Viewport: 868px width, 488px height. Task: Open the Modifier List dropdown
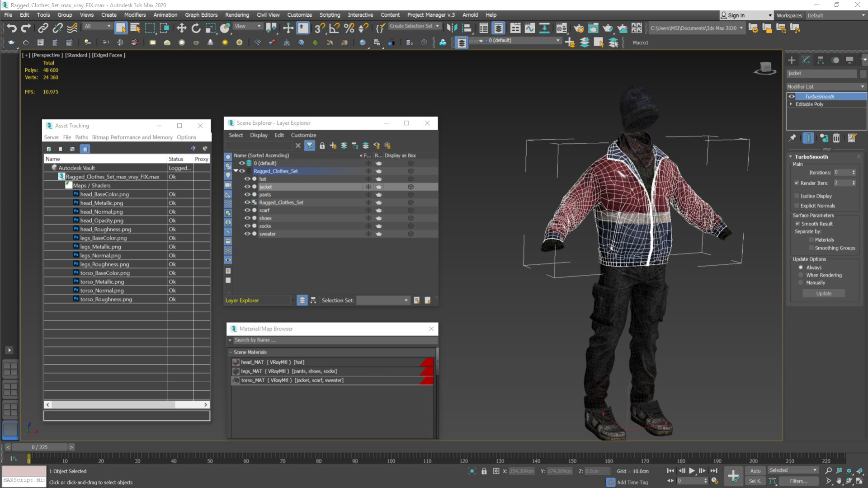click(826, 87)
